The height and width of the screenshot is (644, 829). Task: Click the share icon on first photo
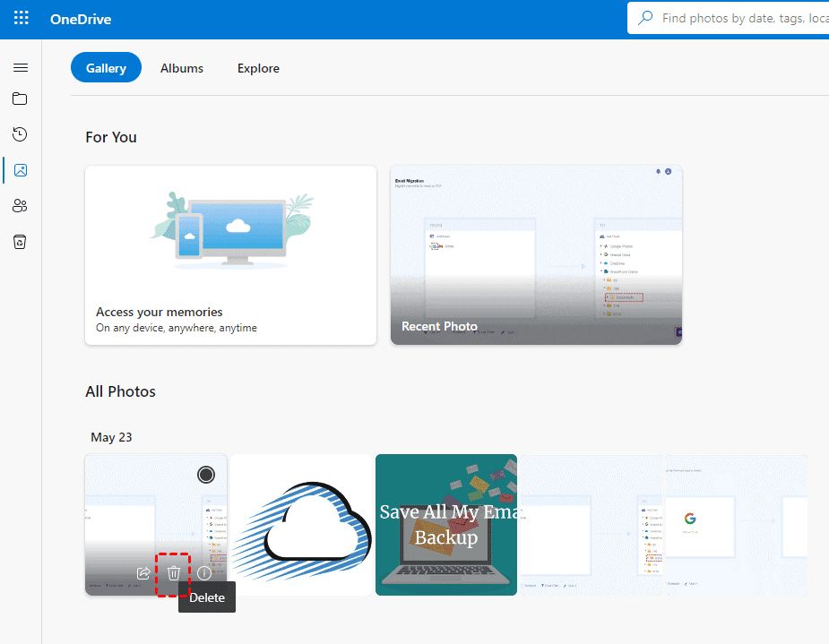(x=143, y=573)
